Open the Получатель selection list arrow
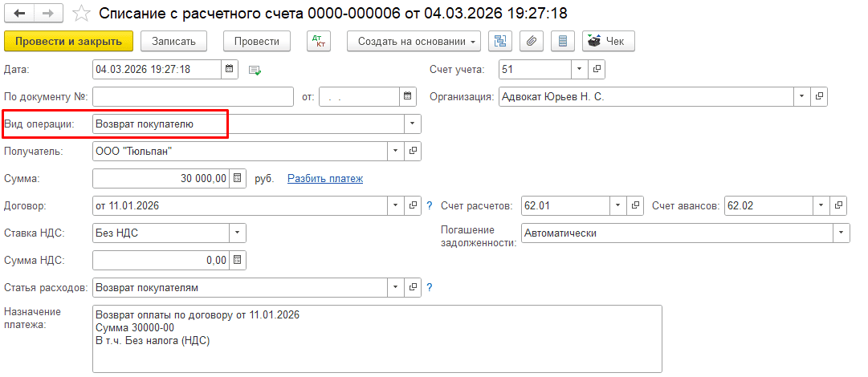The image size is (868, 377). point(395,151)
